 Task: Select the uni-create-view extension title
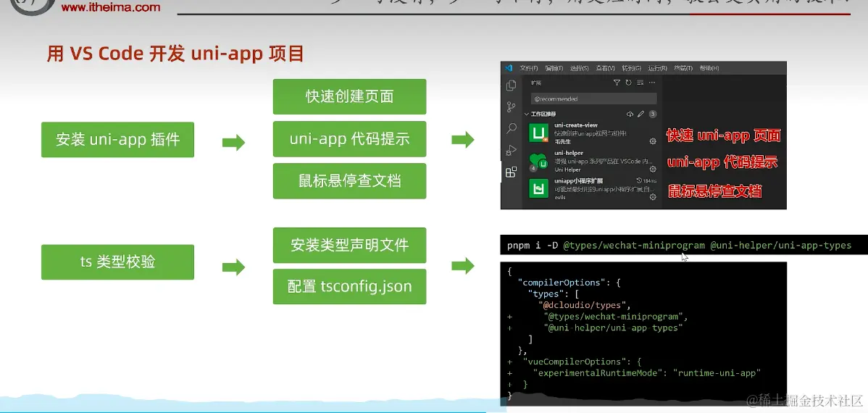tap(576, 125)
